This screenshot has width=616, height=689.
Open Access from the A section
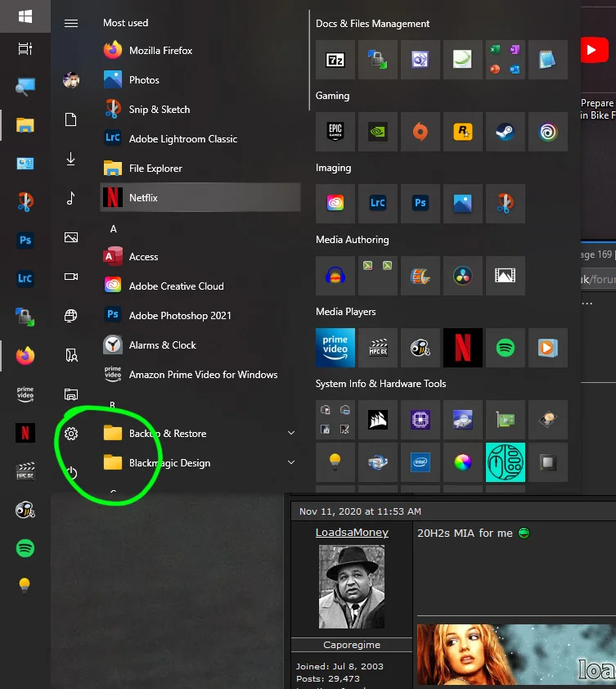(x=200, y=257)
